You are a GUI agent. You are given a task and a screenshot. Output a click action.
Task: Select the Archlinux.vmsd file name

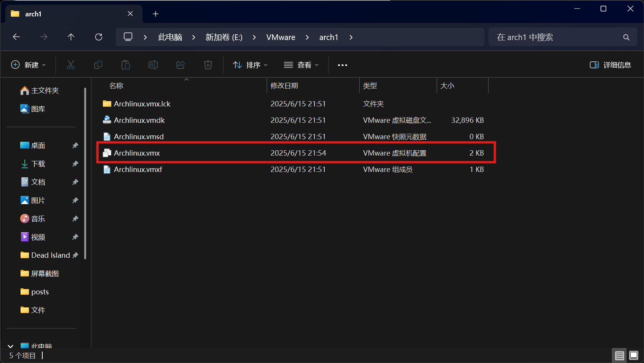(139, 137)
